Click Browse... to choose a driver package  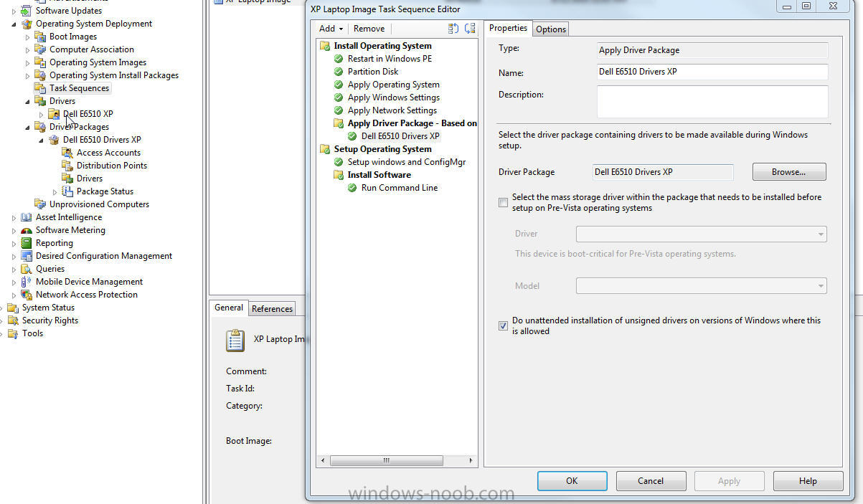(x=789, y=172)
